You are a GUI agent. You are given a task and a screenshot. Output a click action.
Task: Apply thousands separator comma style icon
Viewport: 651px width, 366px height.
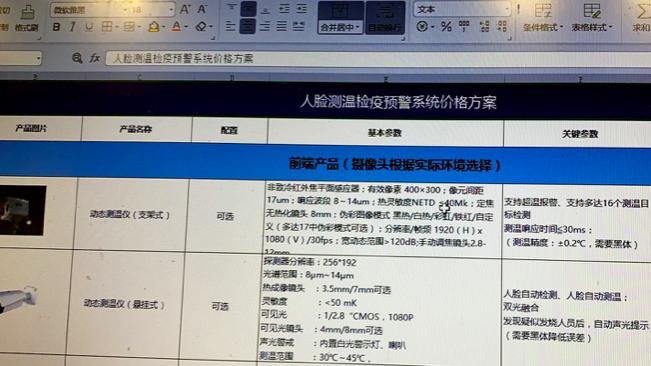[464, 27]
